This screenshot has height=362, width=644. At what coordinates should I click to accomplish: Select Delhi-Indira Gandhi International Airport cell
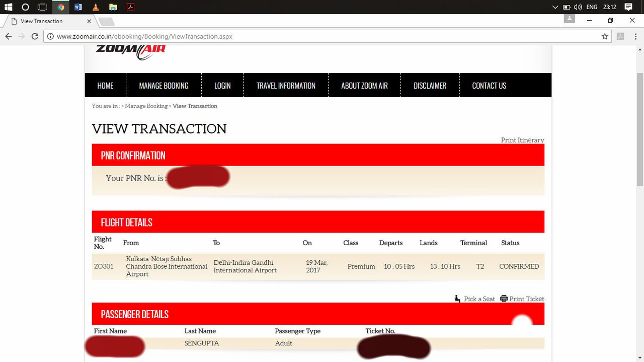245,266
